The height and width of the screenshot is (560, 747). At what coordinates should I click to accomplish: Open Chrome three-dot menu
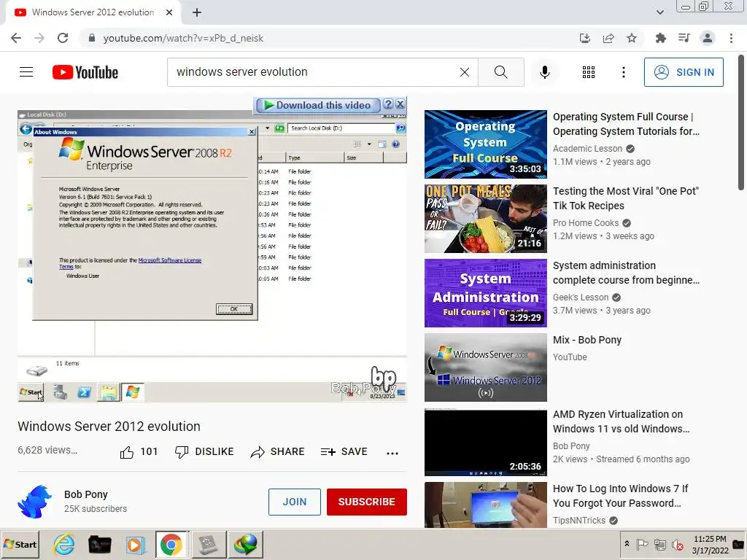coord(731,38)
